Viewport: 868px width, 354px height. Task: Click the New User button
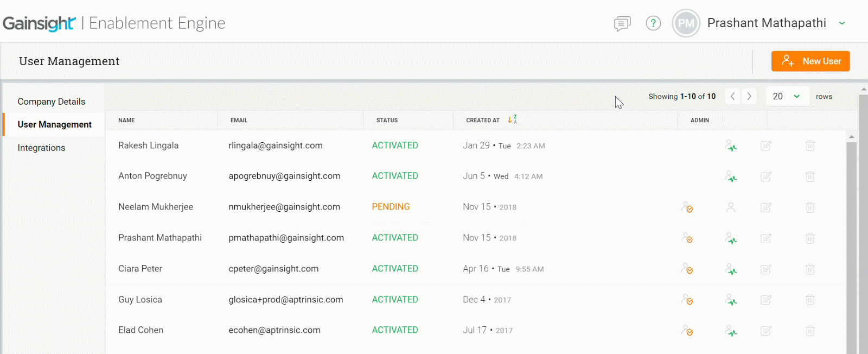(x=810, y=61)
